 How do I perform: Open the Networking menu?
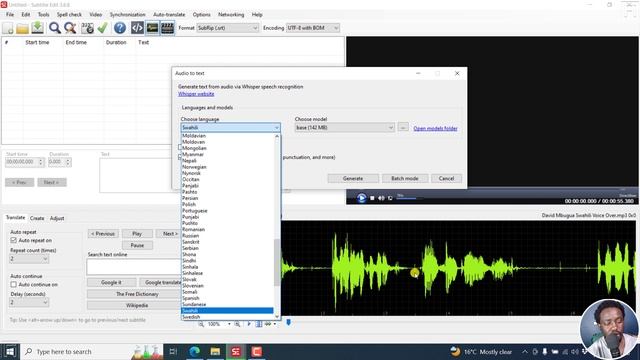[x=231, y=14]
